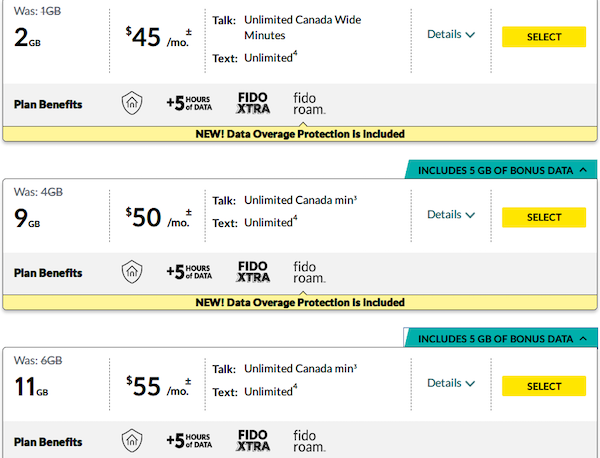The image size is (600, 458).
Task: Click the Data Overage Protection banner under 9GB plan
Action: pos(300,302)
